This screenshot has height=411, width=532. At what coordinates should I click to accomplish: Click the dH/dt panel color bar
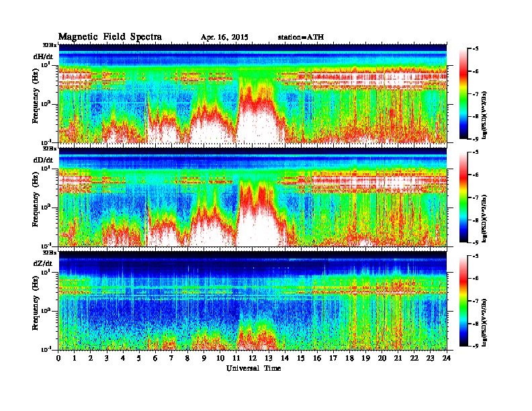(463, 94)
